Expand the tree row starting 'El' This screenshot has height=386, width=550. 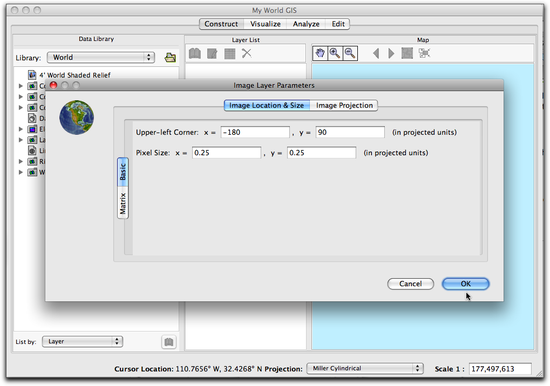coord(20,129)
